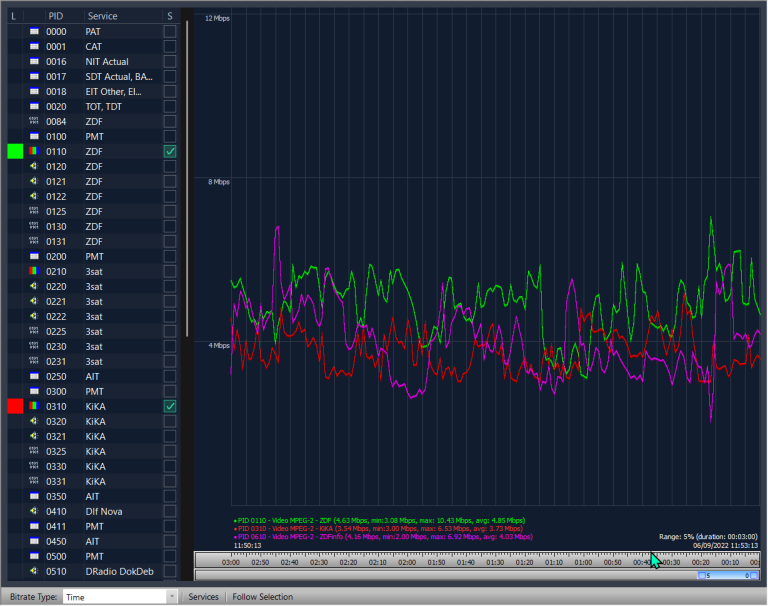Click the blue range slider handle below timeline
This screenshot has height=606, width=768.
pos(728,576)
